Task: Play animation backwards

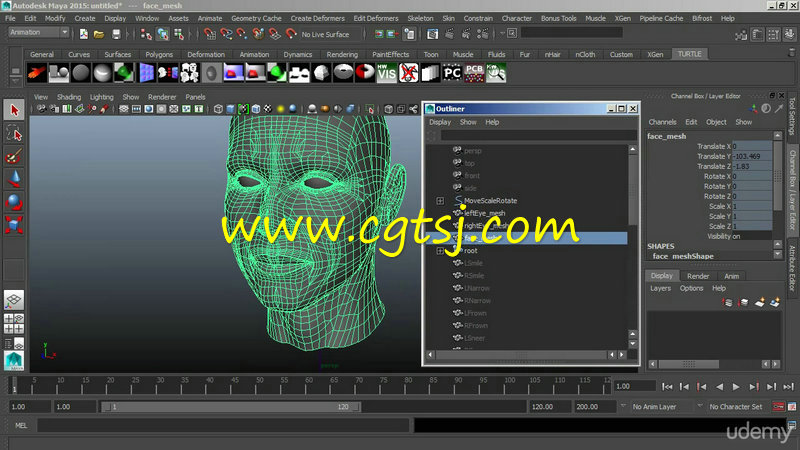Action: coord(719,387)
